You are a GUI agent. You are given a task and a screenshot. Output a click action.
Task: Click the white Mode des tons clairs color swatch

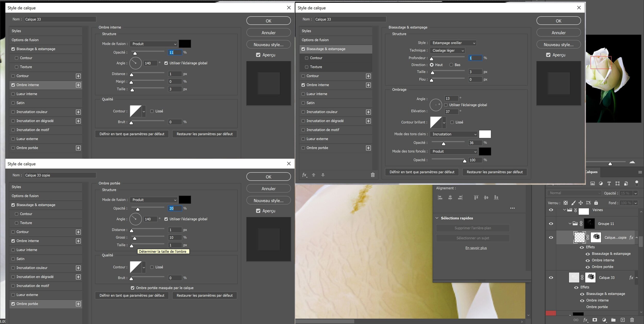(x=485, y=134)
